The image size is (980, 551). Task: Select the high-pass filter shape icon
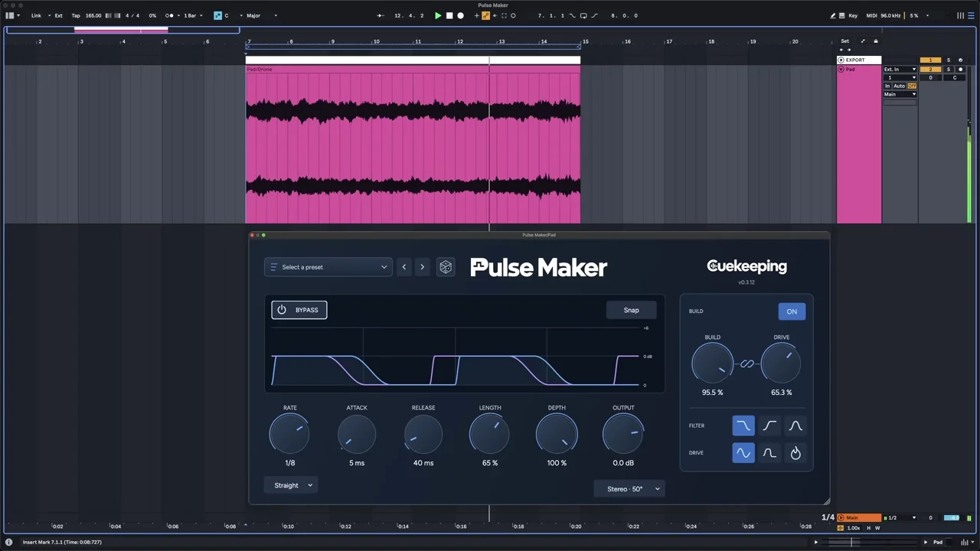pos(769,425)
